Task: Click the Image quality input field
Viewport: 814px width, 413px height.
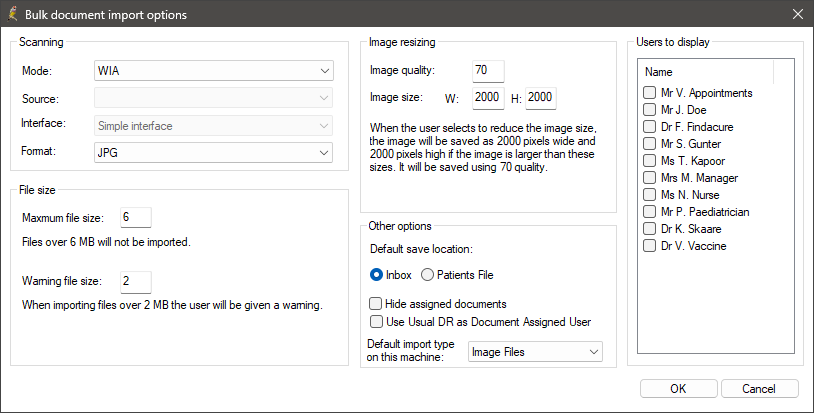Action: pyautogui.click(x=488, y=71)
